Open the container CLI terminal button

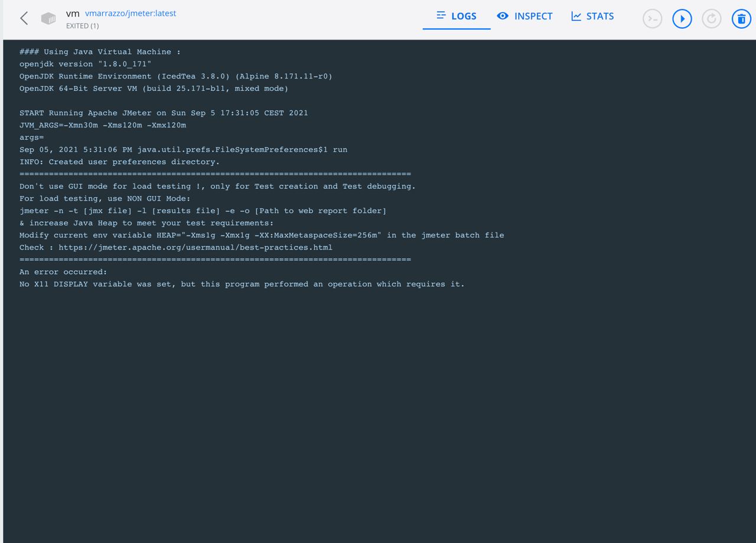[653, 19]
